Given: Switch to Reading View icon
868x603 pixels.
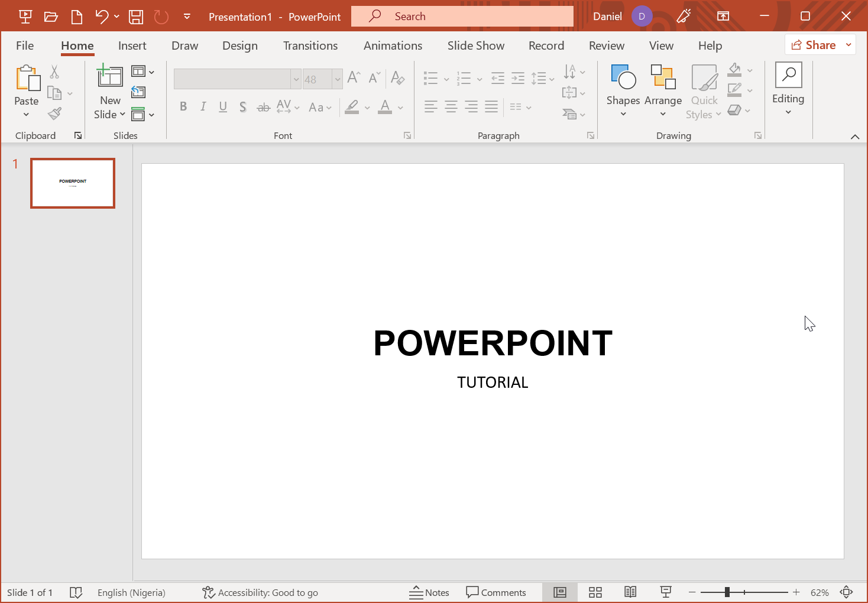Looking at the screenshot, I should (630, 592).
